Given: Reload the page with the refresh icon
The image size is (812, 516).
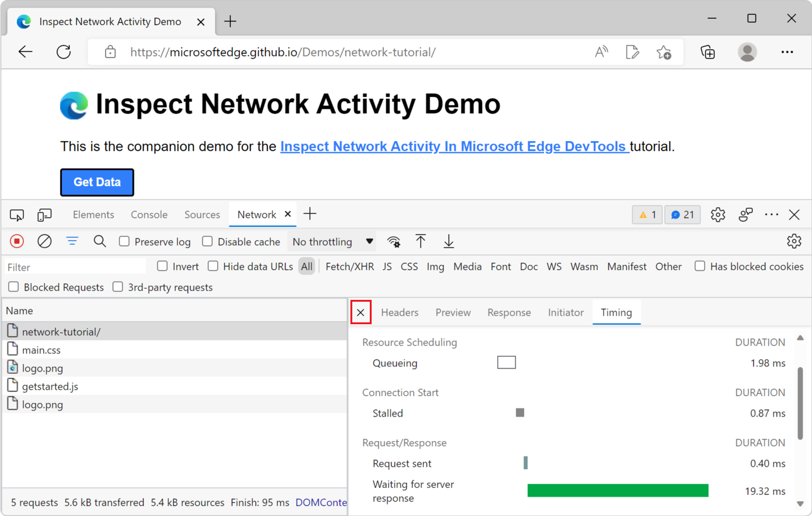Looking at the screenshot, I should tap(64, 52).
